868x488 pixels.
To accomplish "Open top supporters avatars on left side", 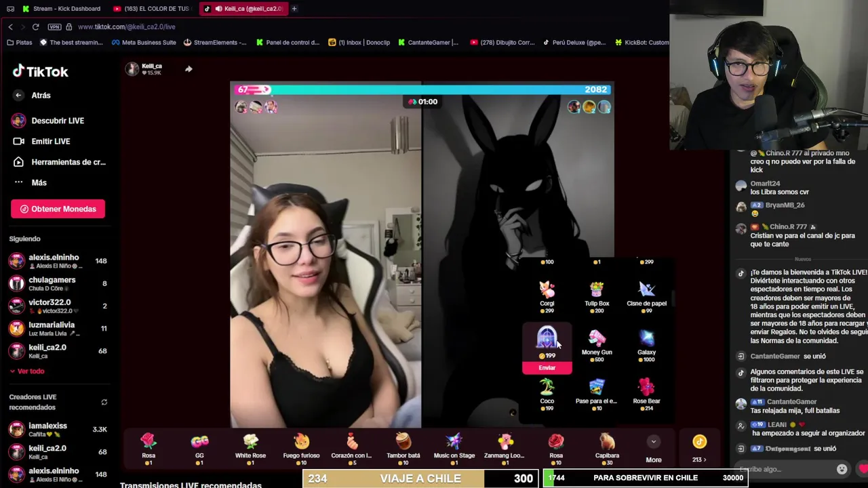I will point(256,107).
